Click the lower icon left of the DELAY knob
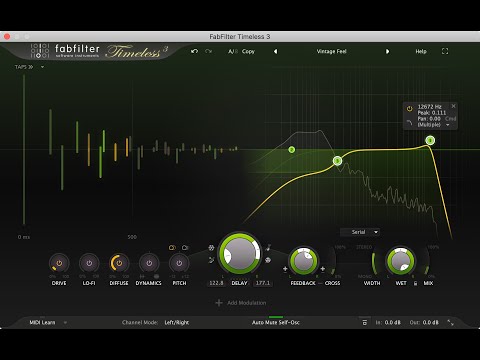Screen dimensions: 480x360 click(211, 260)
